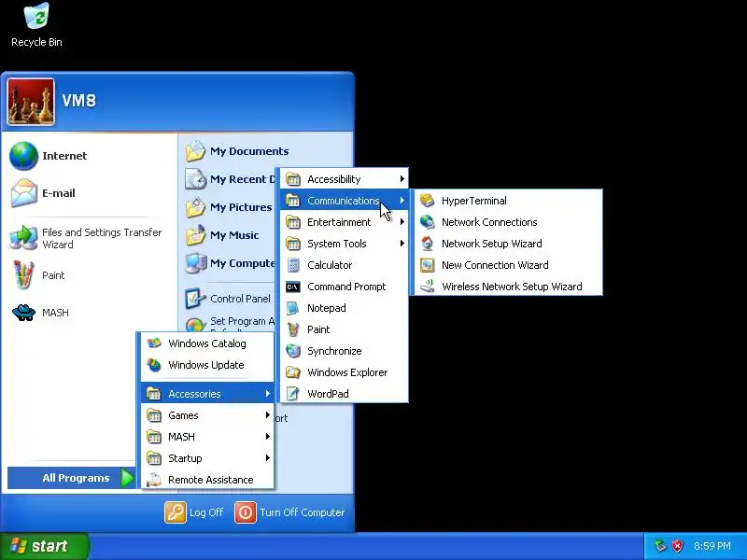Screen dimensions: 747x560
Task: Expand System Tools submenu arrow
Action: tap(402, 244)
